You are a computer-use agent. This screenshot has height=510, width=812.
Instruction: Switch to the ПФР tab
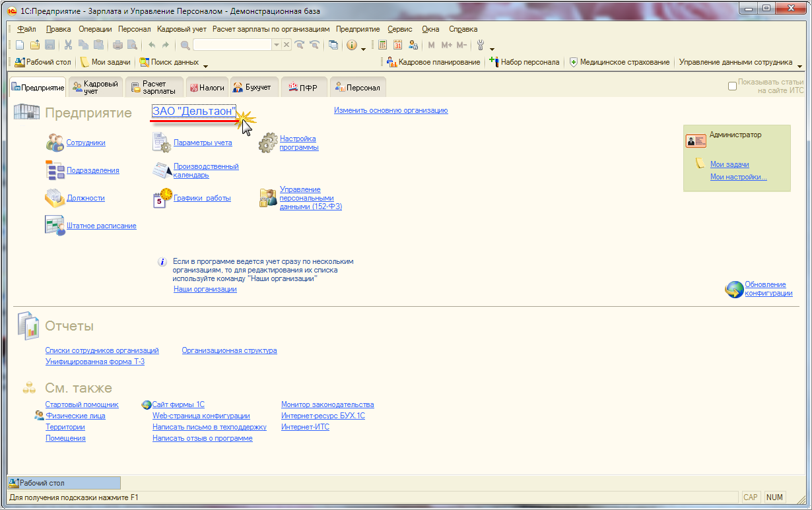pyautogui.click(x=303, y=87)
